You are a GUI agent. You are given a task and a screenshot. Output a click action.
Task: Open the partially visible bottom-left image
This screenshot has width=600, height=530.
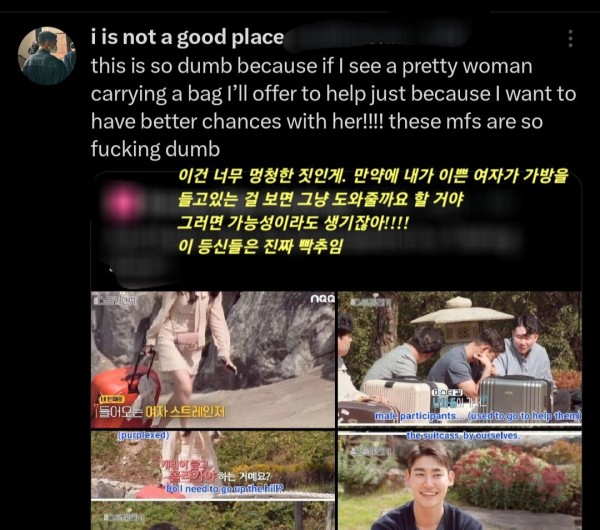[213, 516]
